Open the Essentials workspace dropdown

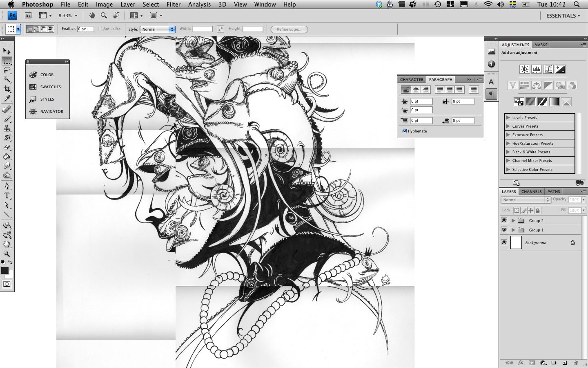point(563,16)
